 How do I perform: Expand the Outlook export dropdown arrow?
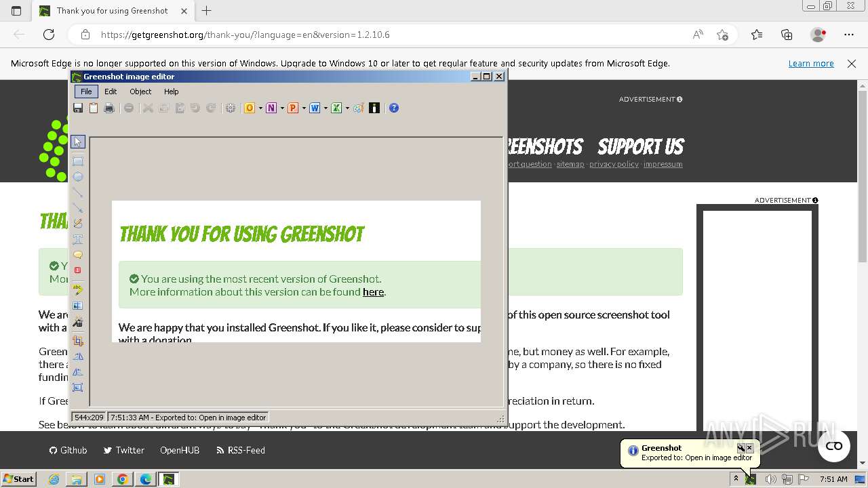tap(260, 108)
